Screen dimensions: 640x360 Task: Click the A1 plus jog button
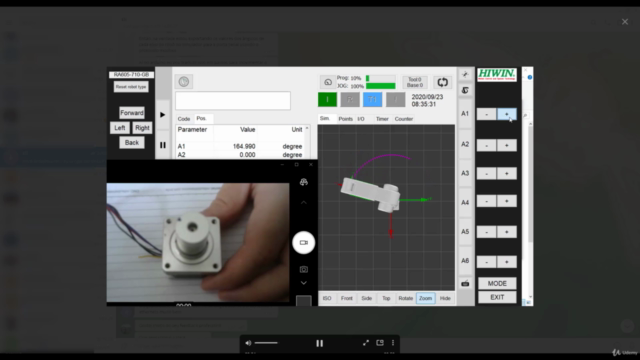point(507,114)
